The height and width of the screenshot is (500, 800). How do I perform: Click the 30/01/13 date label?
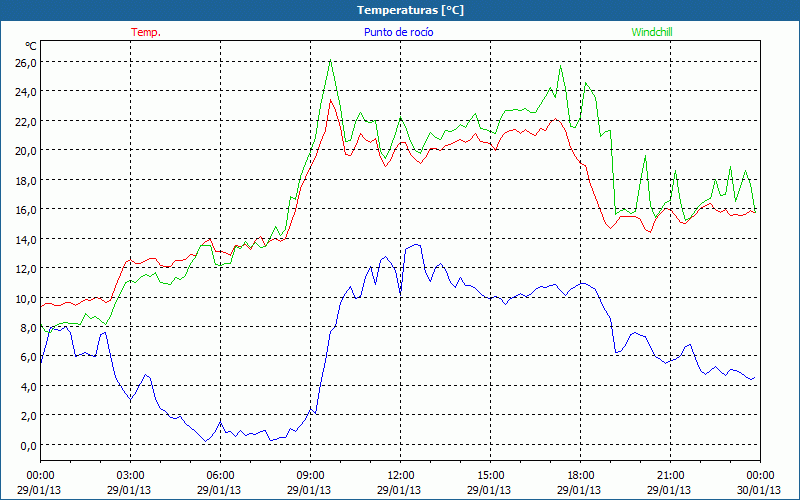point(759,490)
